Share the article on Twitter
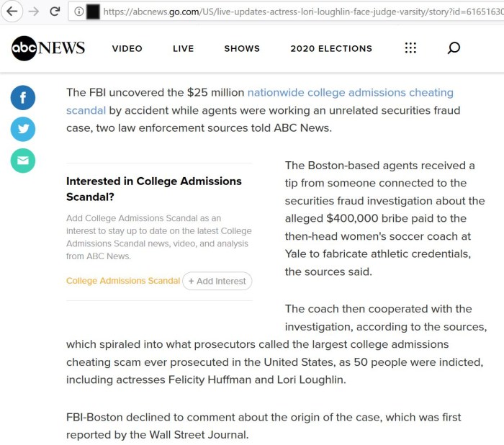The height and width of the screenshot is (445, 504). point(23,129)
